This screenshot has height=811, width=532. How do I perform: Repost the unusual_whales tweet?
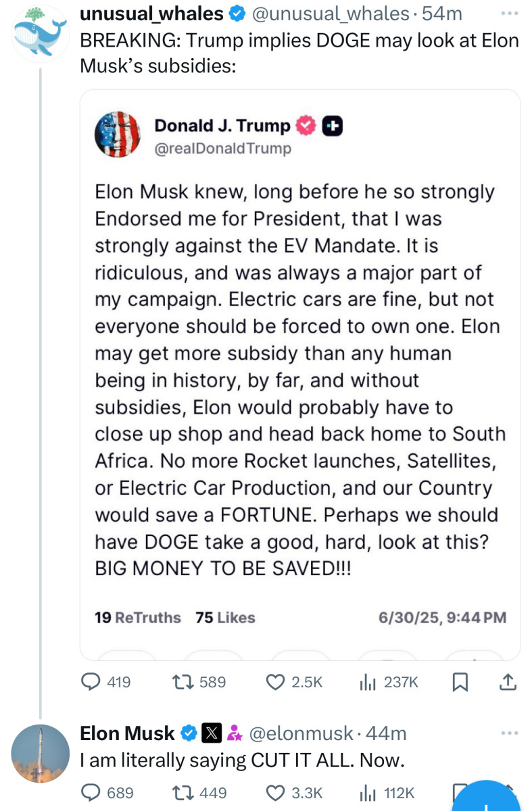(181, 682)
